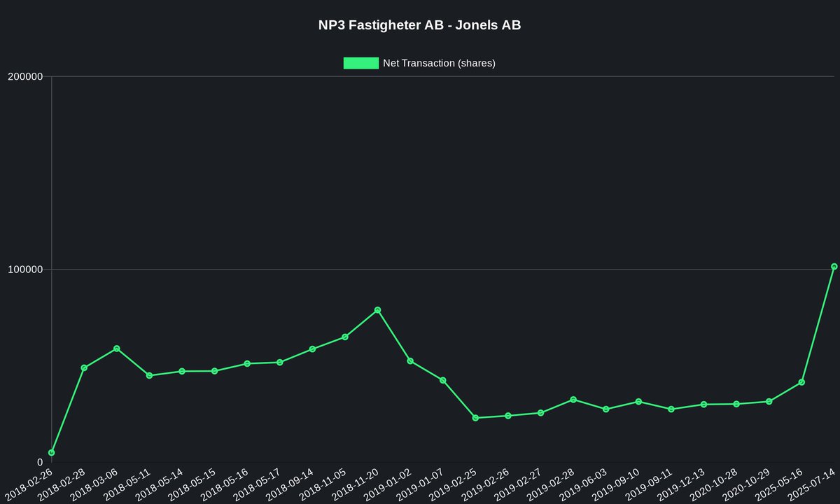Click x-axis label 2018-03-06

[95, 485]
